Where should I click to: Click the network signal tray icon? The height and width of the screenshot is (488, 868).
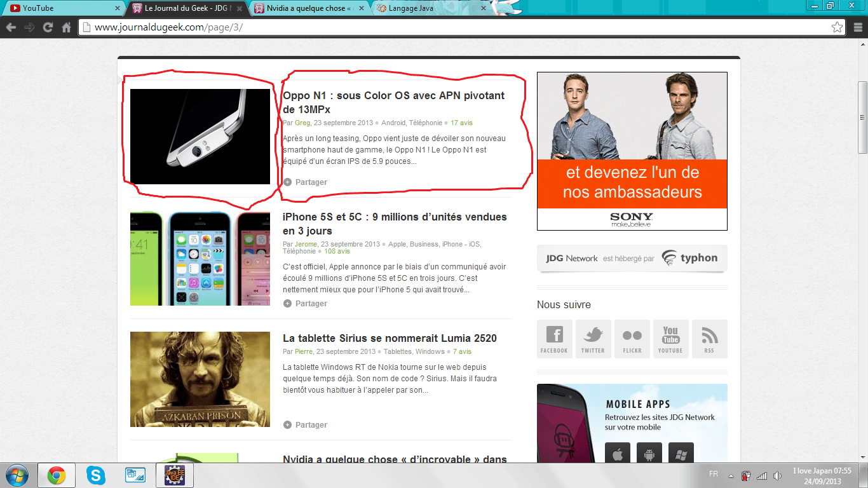tap(762, 475)
